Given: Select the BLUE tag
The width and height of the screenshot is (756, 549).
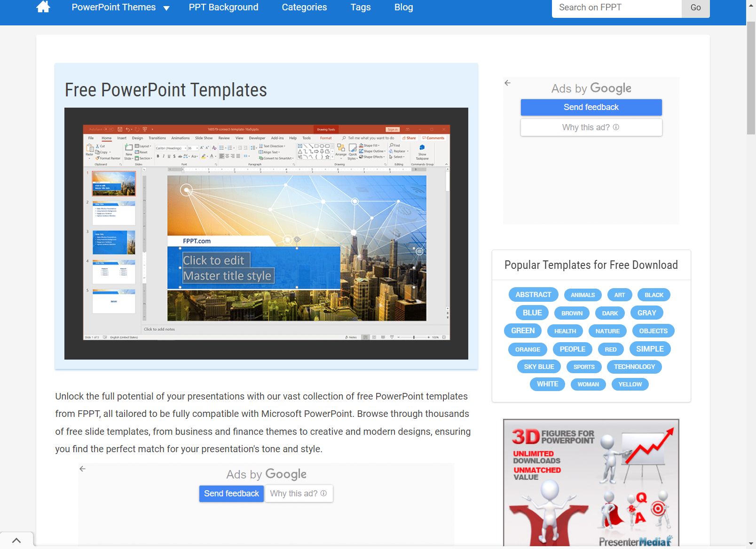Looking at the screenshot, I should click(x=532, y=313).
